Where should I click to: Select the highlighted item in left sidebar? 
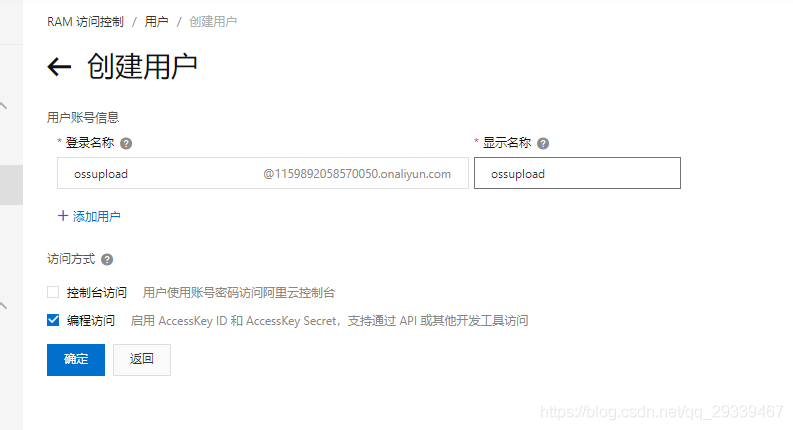click(11, 185)
